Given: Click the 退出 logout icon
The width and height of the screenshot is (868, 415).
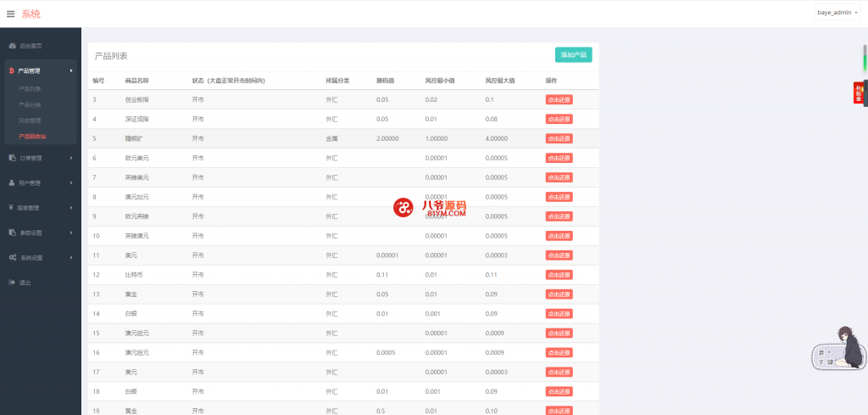Looking at the screenshot, I should (x=12, y=283).
